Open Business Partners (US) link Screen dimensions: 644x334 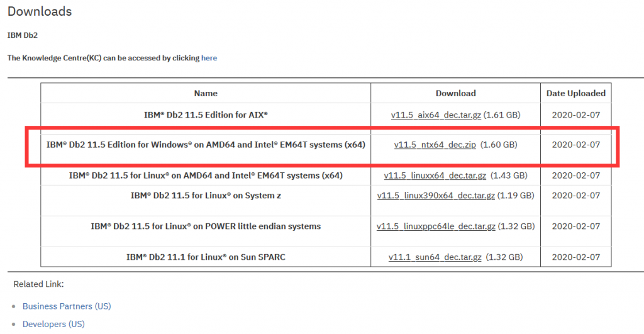point(67,306)
